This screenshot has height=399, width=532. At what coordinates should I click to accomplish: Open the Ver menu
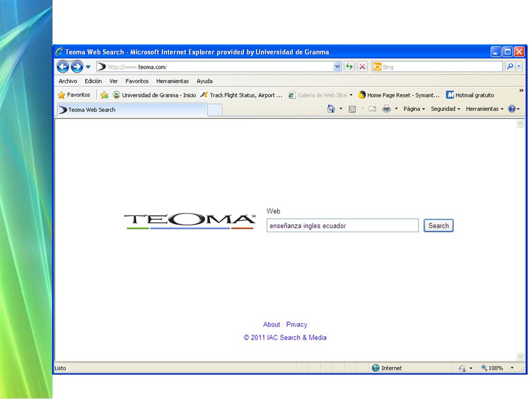(114, 81)
